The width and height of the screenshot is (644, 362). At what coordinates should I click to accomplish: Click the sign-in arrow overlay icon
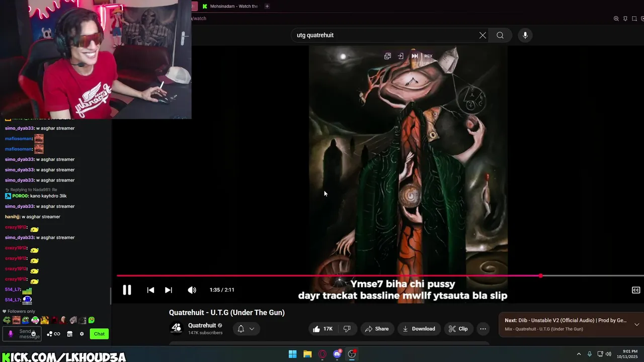[x=400, y=56]
